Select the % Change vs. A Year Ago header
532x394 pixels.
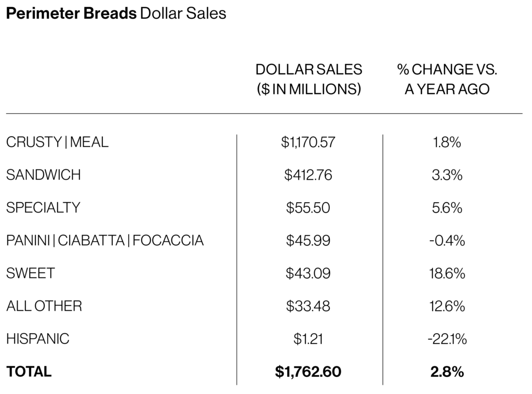(447, 79)
